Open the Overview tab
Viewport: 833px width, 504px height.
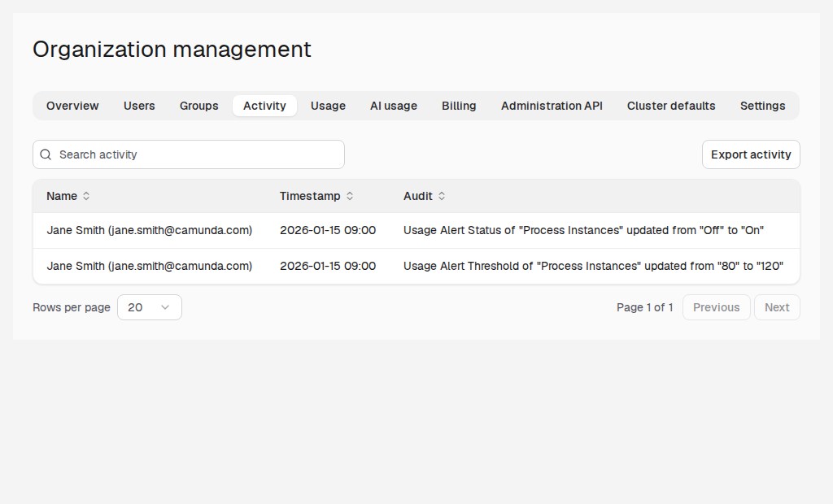pos(72,106)
